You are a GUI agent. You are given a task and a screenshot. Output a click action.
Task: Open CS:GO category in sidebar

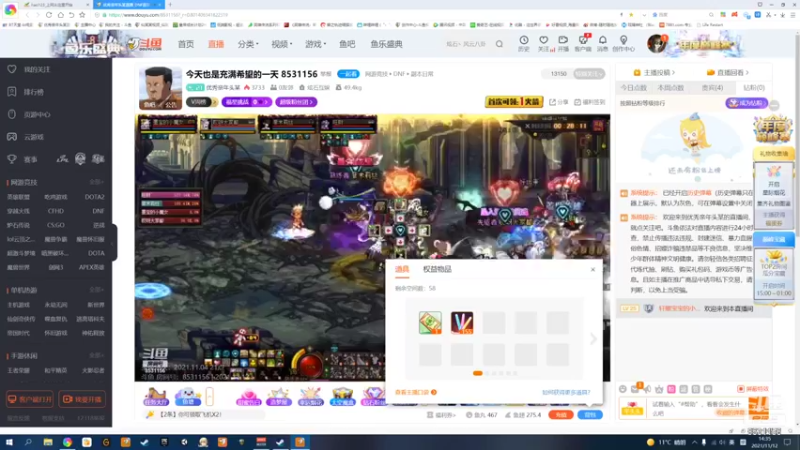pyautogui.click(x=56, y=225)
